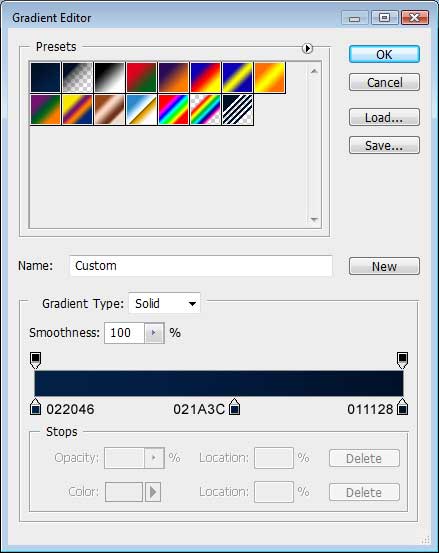Click the stop Color swatch box

pyautogui.click(x=124, y=492)
